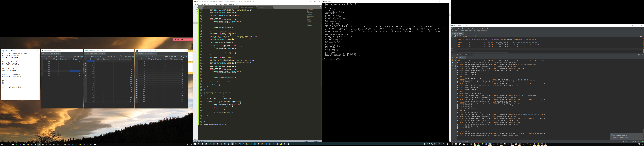
Task: Open DataGrip search everywhere magnifier icon
Action: click(642, 31)
